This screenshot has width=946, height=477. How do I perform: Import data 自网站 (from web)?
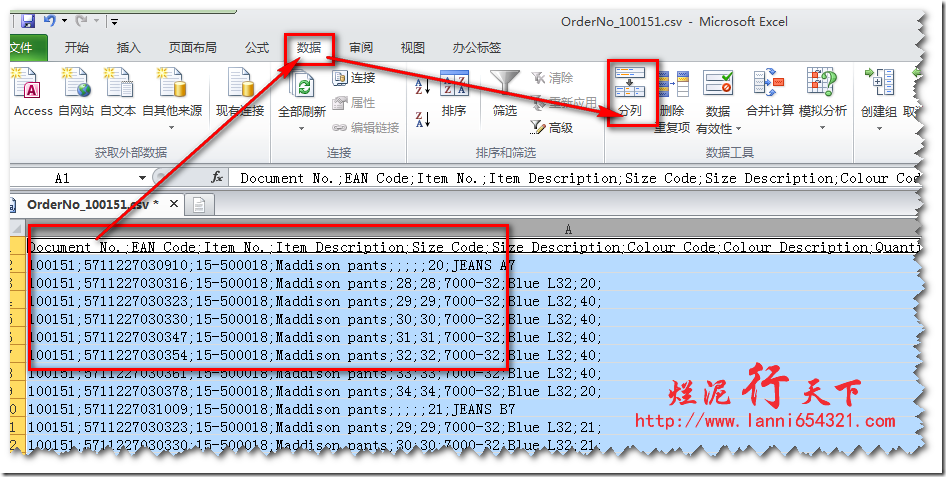[76, 92]
